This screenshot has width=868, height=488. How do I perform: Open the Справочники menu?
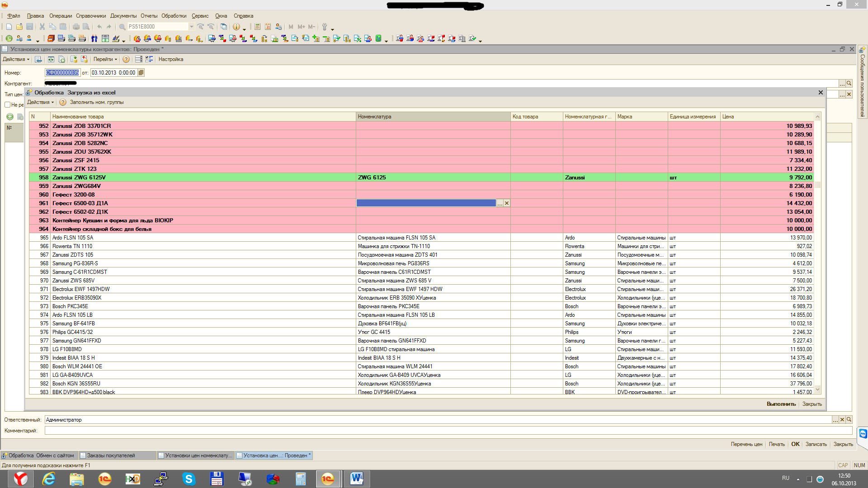(91, 16)
